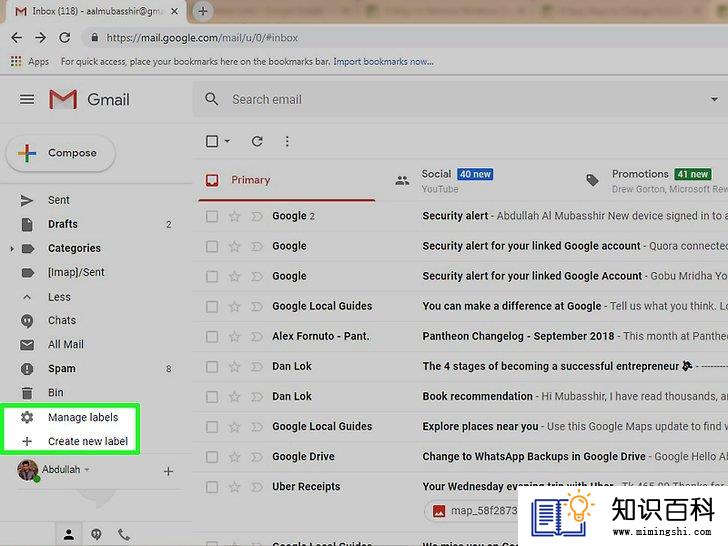This screenshot has width=728, height=546.
Task: Click the Manage labels link
Action: [x=83, y=417]
